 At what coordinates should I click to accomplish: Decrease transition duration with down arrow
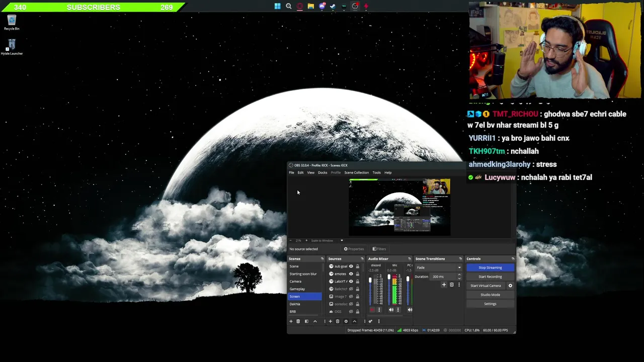coord(459,278)
